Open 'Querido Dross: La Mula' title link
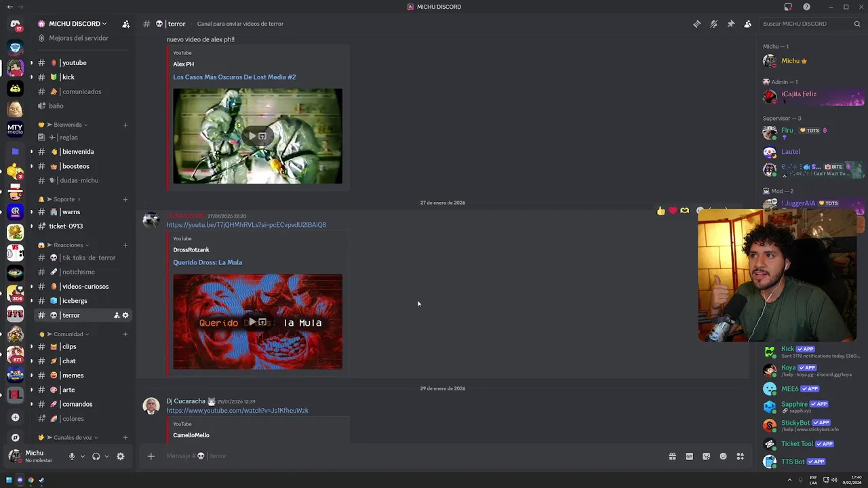 pyautogui.click(x=208, y=262)
